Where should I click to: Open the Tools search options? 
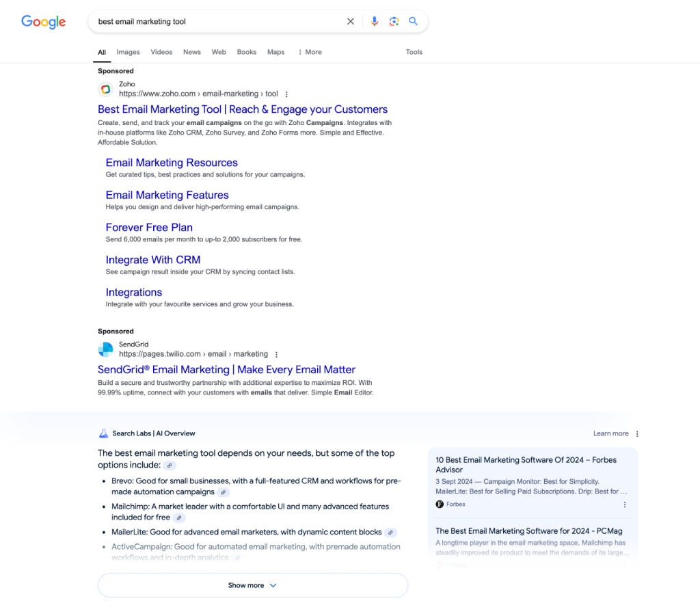click(x=414, y=52)
